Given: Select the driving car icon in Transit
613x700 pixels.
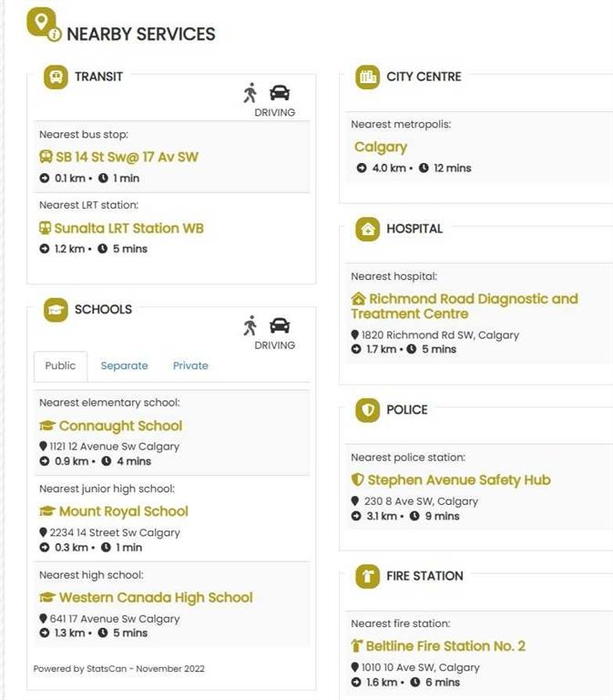Looking at the screenshot, I should coord(280,92).
